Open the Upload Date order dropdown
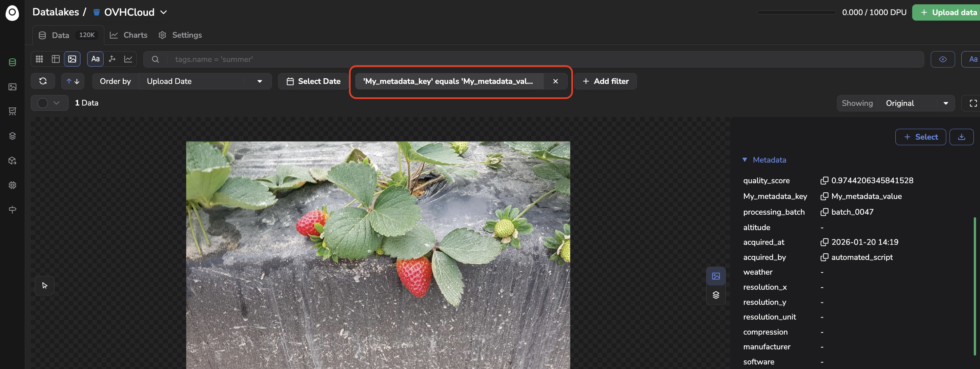The height and width of the screenshot is (369, 980). point(205,81)
